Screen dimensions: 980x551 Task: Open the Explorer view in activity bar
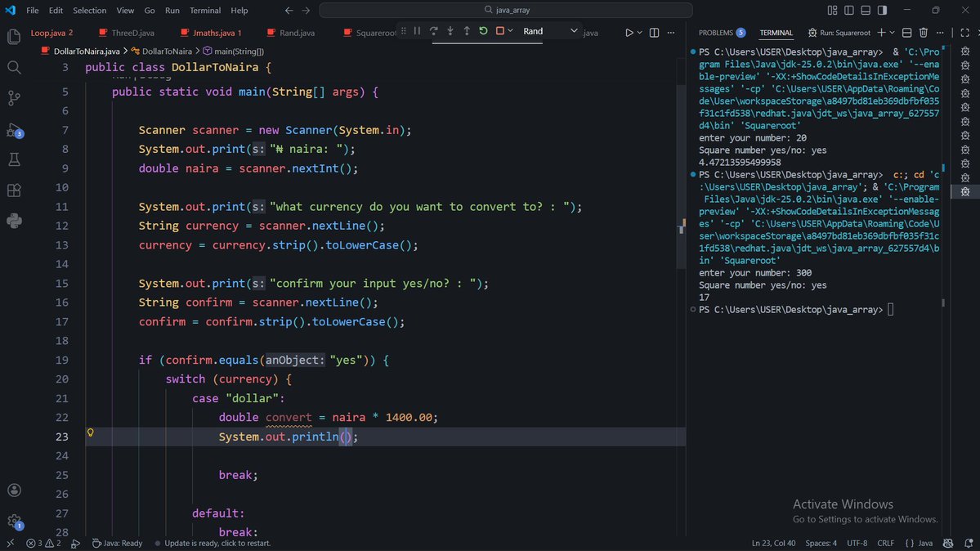[14, 36]
